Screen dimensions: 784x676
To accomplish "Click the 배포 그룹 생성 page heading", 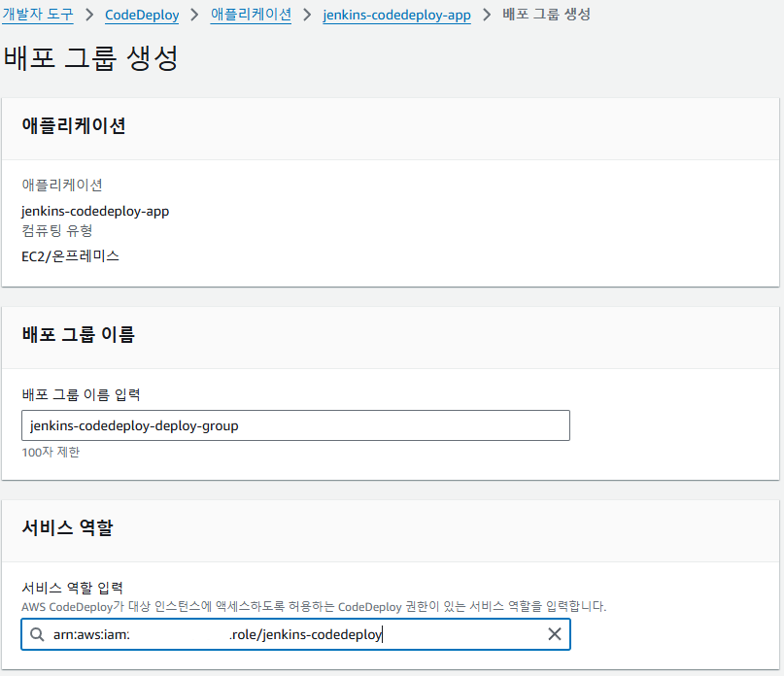I will point(90,57).
